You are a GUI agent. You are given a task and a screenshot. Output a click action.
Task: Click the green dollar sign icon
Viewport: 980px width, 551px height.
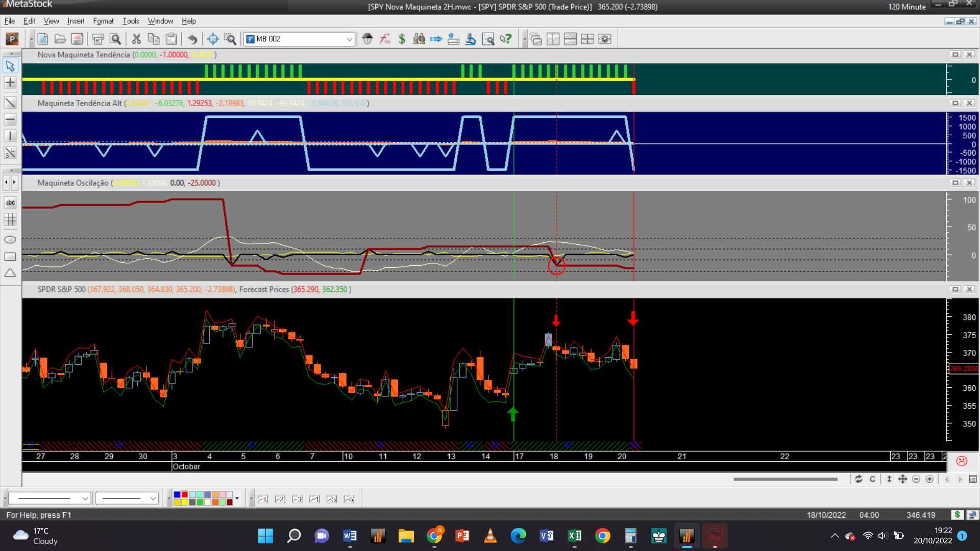(x=402, y=39)
